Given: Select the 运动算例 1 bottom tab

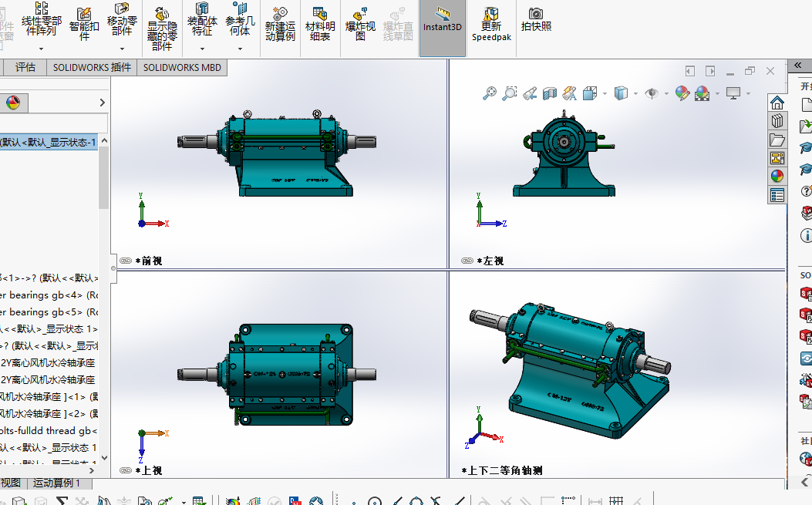Looking at the screenshot, I should [x=57, y=483].
